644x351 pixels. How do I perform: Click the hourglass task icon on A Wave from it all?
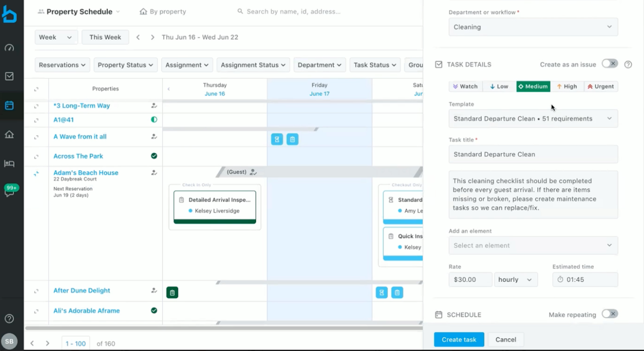(x=277, y=140)
